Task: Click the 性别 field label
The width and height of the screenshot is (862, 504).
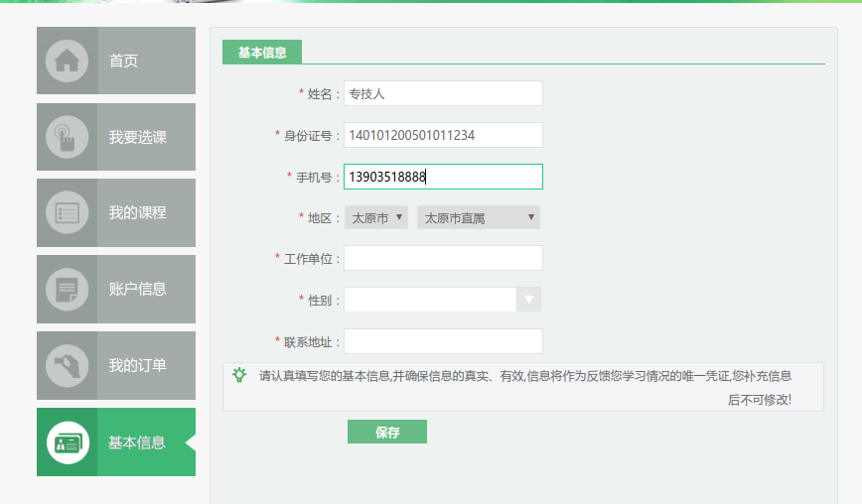Action: click(x=320, y=301)
